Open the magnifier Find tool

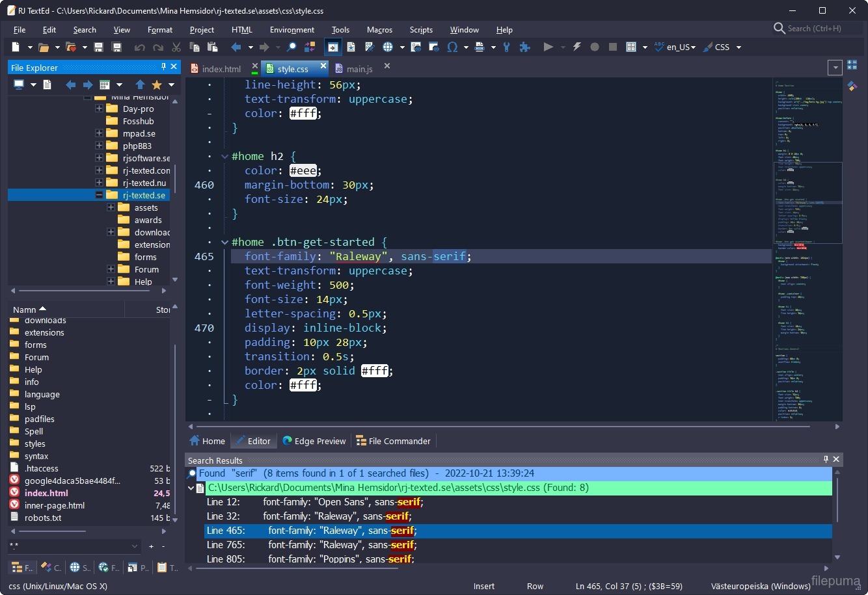[x=292, y=47]
